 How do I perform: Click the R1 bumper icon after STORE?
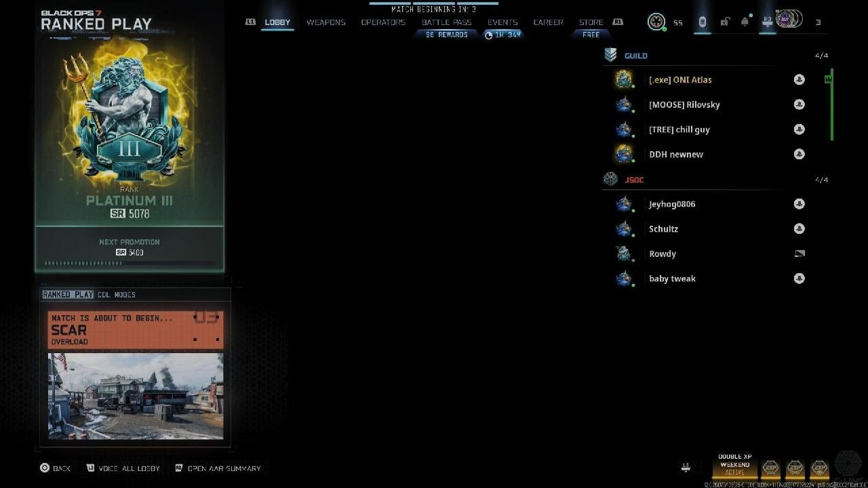pos(618,22)
